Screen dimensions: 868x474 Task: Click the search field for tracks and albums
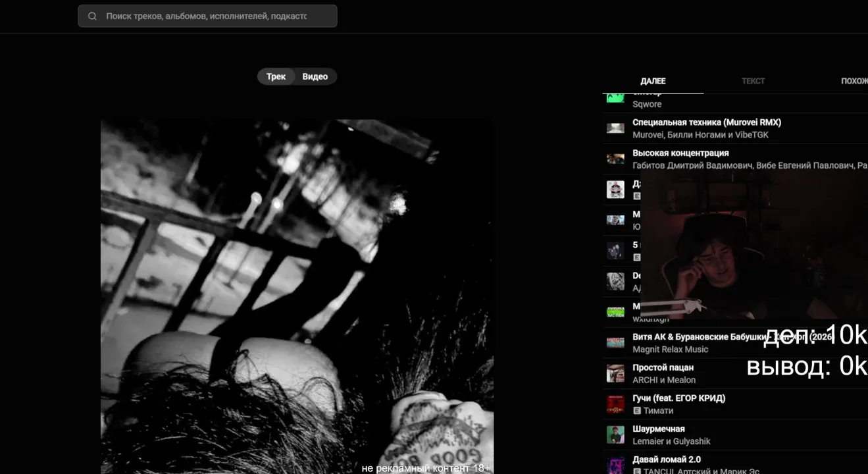[x=207, y=16]
